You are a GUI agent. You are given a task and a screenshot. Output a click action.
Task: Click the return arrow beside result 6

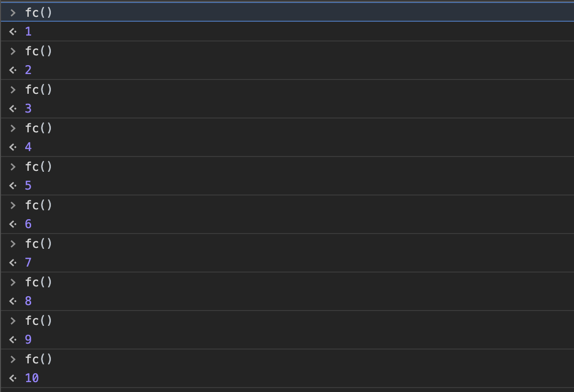13,224
